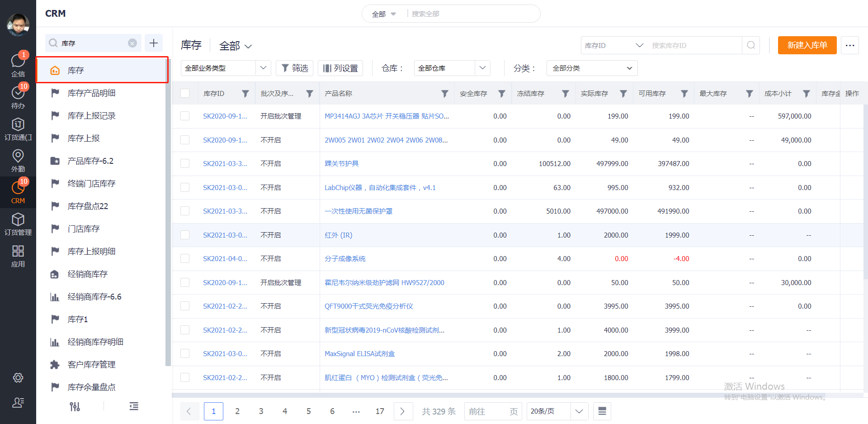Click the 搜索库存ID input field
This screenshot has height=424, width=868.
tap(694, 45)
